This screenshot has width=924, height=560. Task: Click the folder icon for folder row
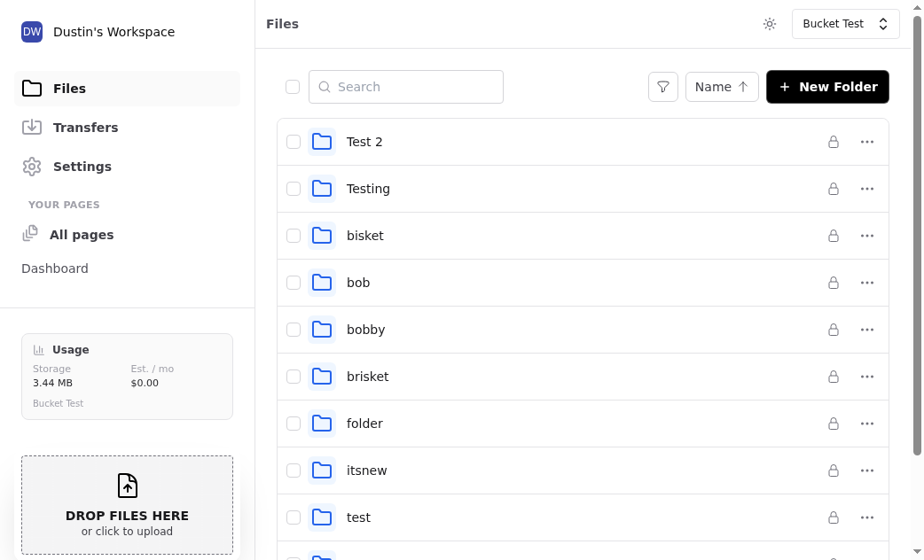pyautogui.click(x=322, y=424)
